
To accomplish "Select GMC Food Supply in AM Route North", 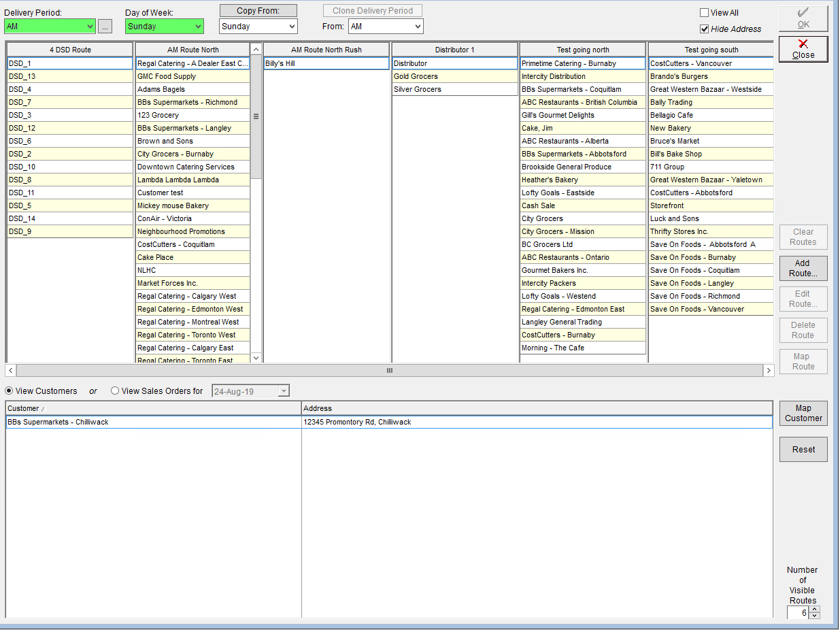I will [193, 76].
